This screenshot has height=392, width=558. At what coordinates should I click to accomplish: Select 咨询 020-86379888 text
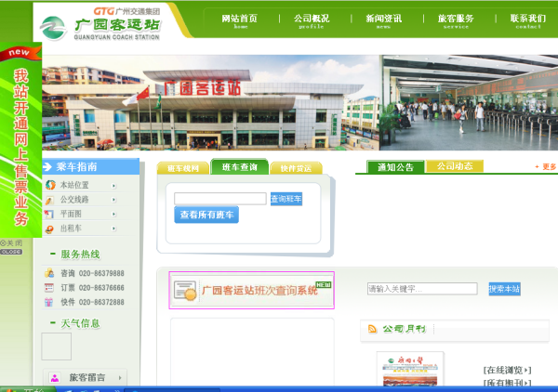coord(92,273)
